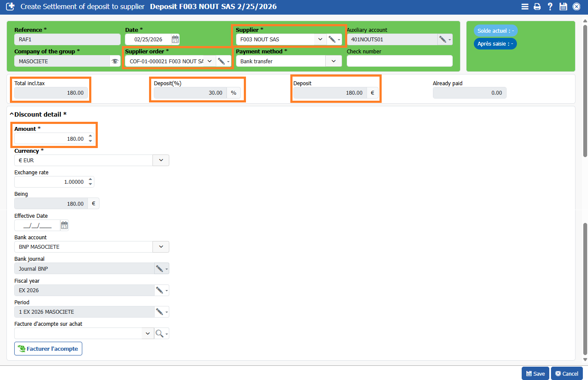Collapse the Discount detail section
Screen dimensions: 588x380
tap(12, 114)
